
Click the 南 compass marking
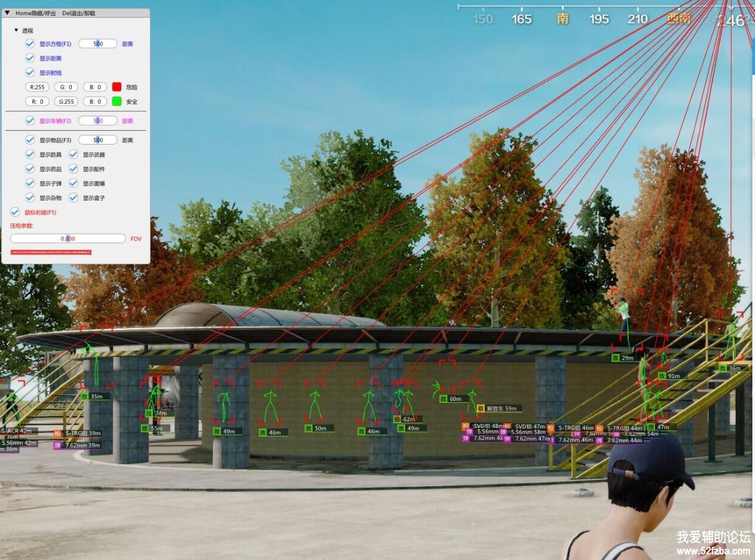pos(562,19)
